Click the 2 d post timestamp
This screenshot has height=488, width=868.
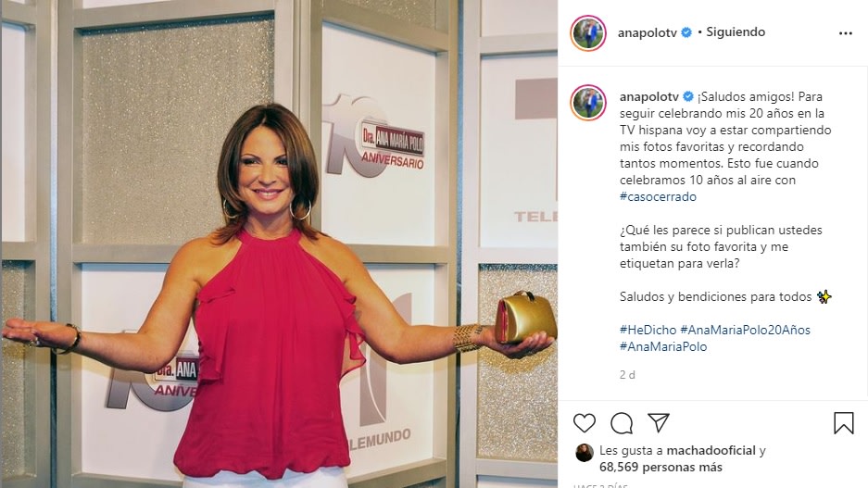coord(627,375)
